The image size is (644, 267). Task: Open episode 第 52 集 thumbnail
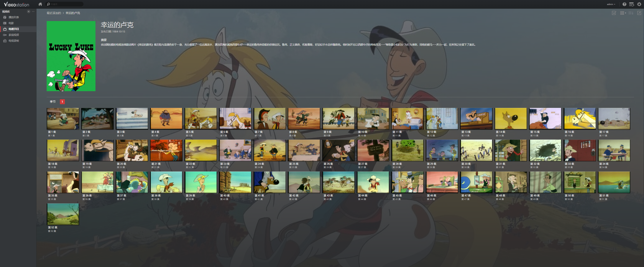[63, 214]
